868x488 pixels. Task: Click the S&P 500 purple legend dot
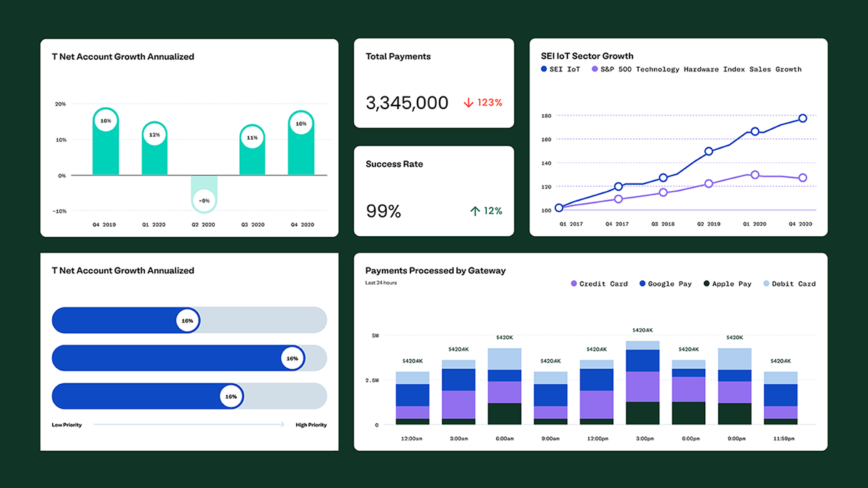click(595, 69)
